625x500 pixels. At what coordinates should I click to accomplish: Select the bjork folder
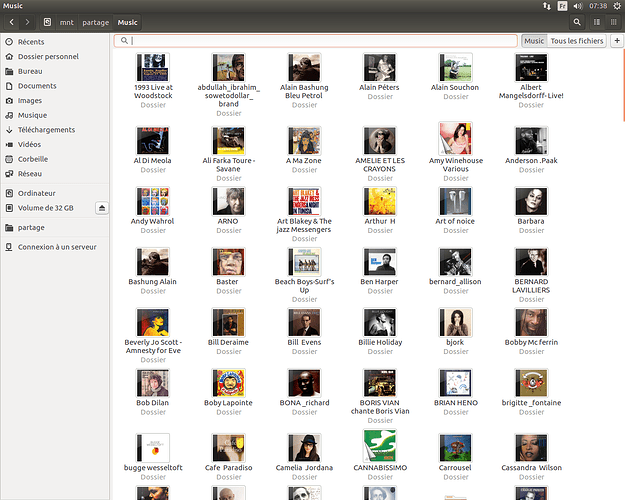tap(455, 332)
